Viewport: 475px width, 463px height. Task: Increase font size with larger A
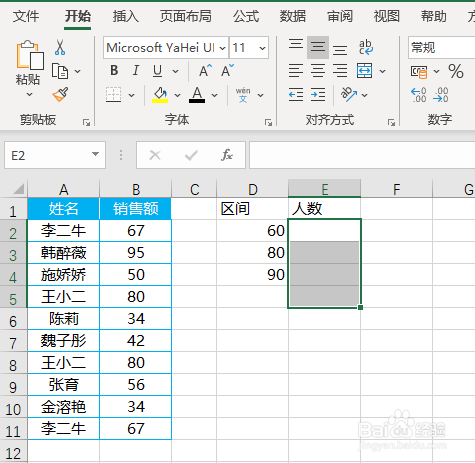(x=205, y=71)
